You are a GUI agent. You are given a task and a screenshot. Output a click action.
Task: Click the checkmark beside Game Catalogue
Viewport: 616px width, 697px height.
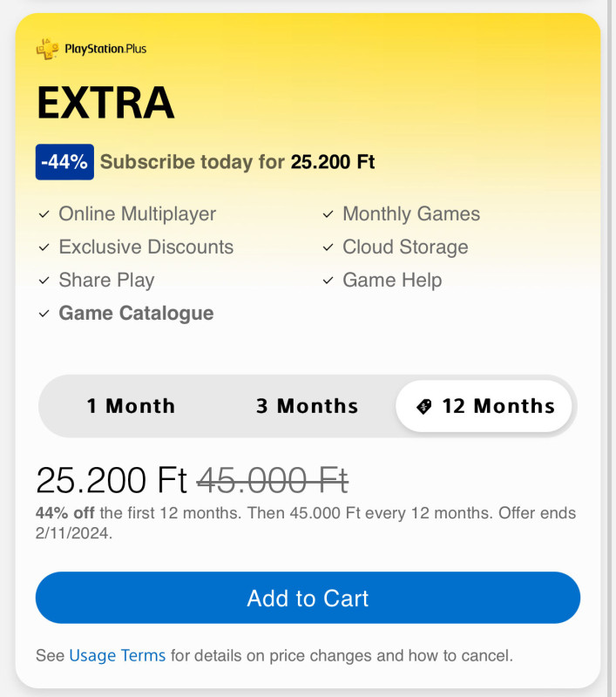pos(44,314)
